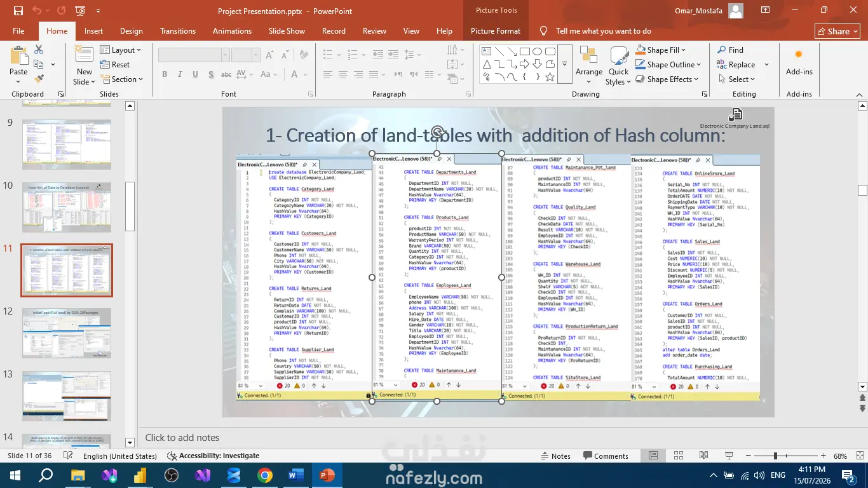Switch to the Transitions tab
Viewport: 868px width, 488px height.
point(178,30)
